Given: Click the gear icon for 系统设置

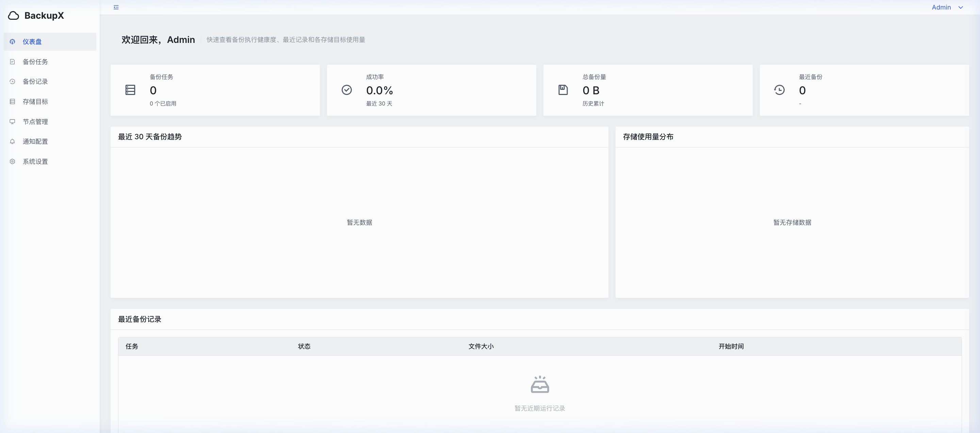Looking at the screenshot, I should (x=12, y=162).
